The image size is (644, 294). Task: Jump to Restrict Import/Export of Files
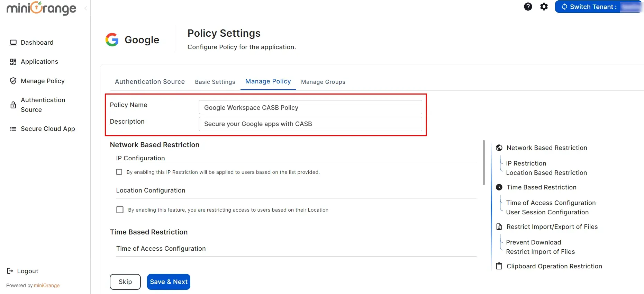[552, 227]
